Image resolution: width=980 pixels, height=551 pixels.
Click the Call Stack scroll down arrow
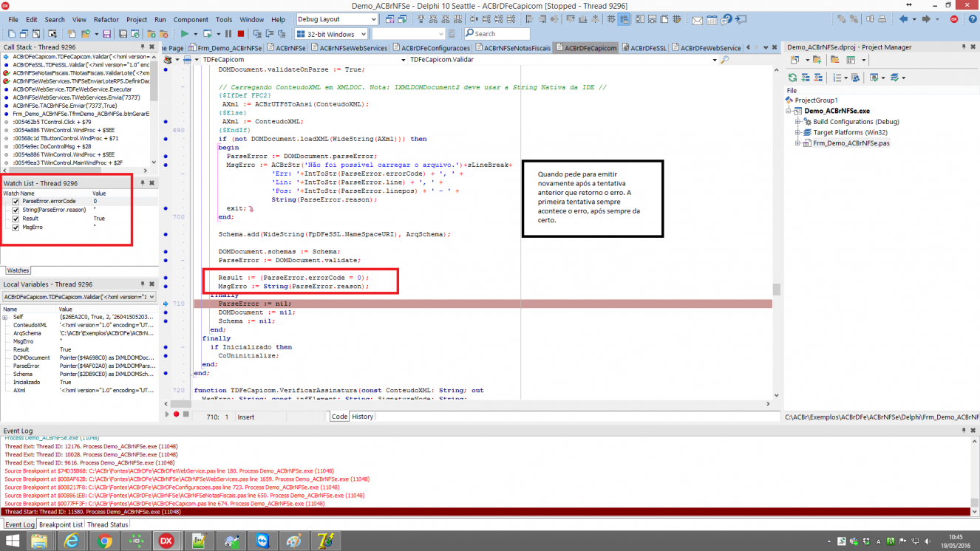[154, 162]
